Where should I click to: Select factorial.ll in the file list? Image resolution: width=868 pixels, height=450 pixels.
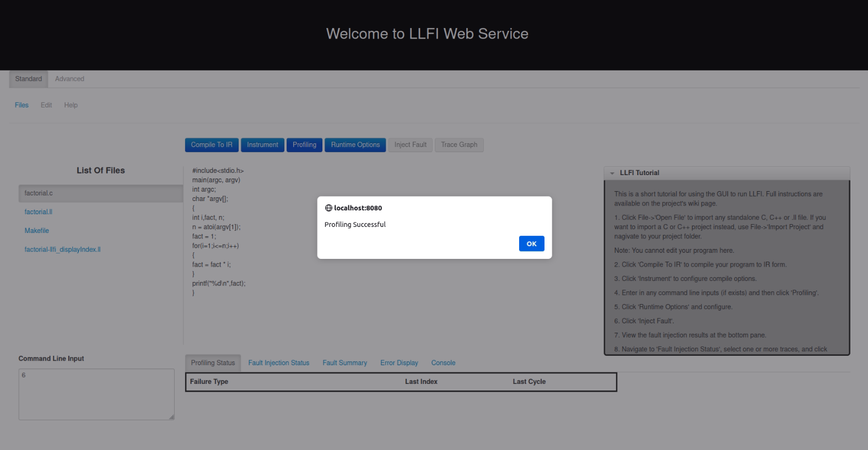click(x=39, y=212)
